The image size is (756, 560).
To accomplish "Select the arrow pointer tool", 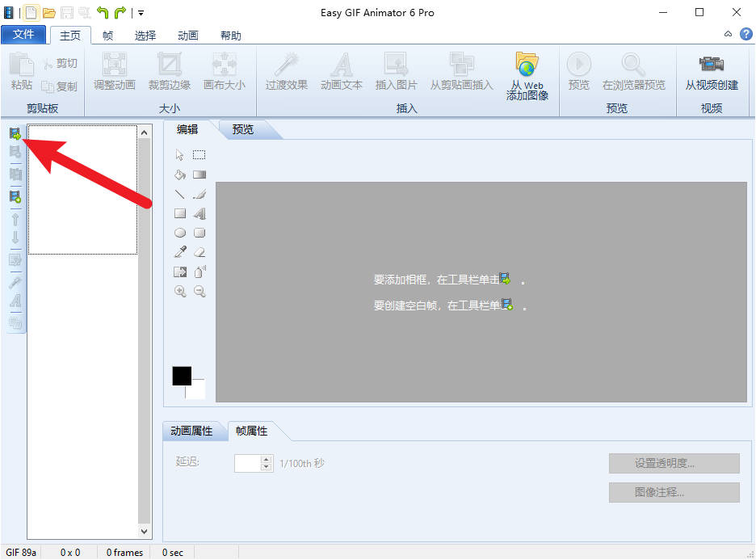I will point(180,155).
